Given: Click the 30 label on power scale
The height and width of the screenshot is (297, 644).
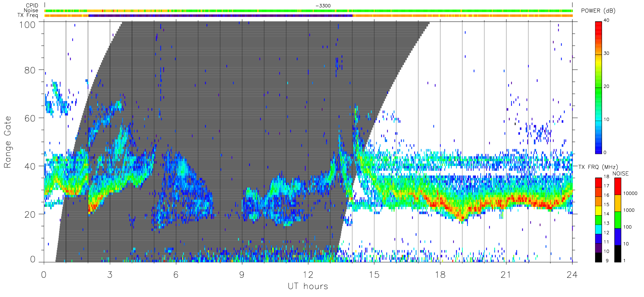Looking at the screenshot, I should (606, 53).
